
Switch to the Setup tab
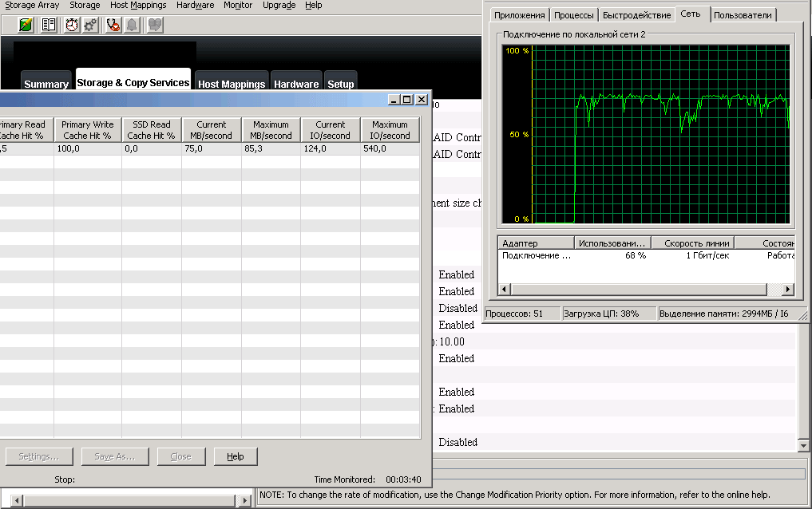[341, 84]
